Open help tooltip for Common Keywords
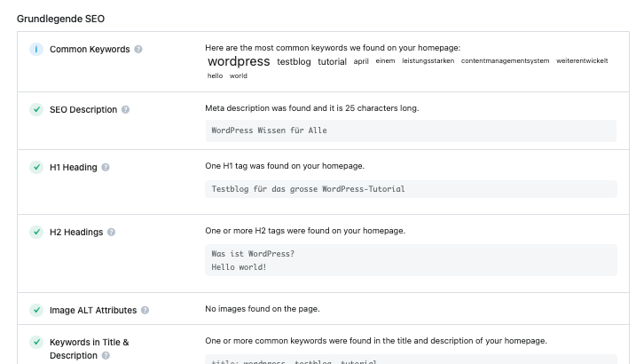644x364 pixels. click(x=138, y=50)
